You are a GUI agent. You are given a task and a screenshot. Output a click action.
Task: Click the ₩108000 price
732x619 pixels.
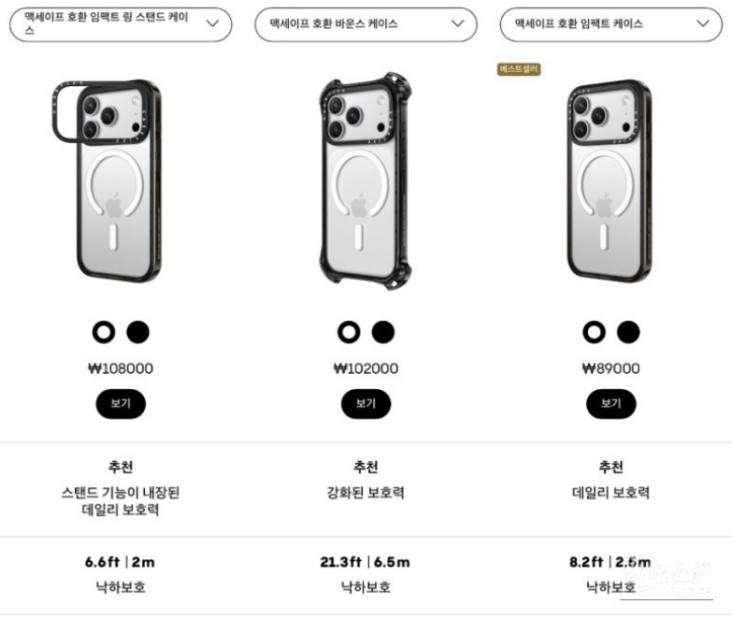121,368
